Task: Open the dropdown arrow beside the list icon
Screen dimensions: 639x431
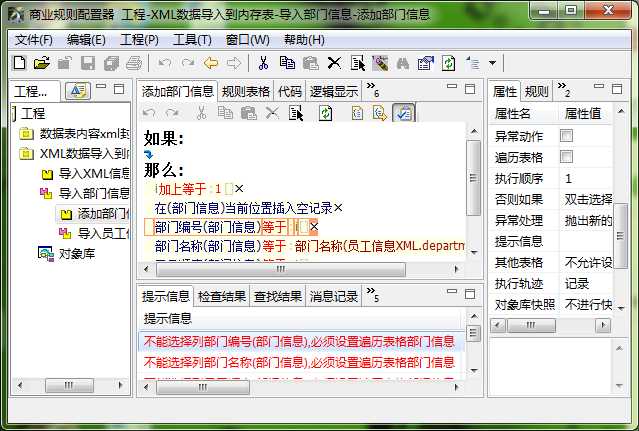Action: [492, 63]
